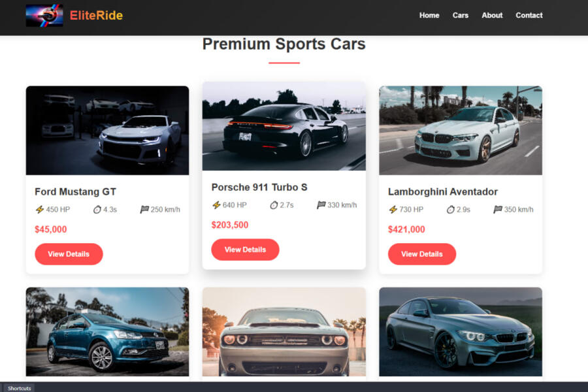Click the Ford Mustang GT car photo
Screen dimensions: 588x392
coord(107,130)
